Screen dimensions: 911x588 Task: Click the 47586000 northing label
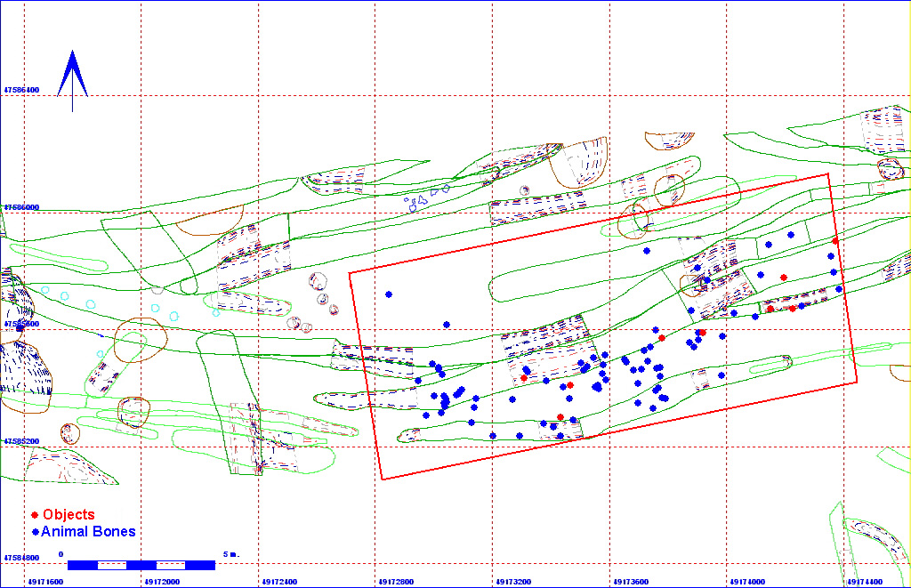point(21,207)
